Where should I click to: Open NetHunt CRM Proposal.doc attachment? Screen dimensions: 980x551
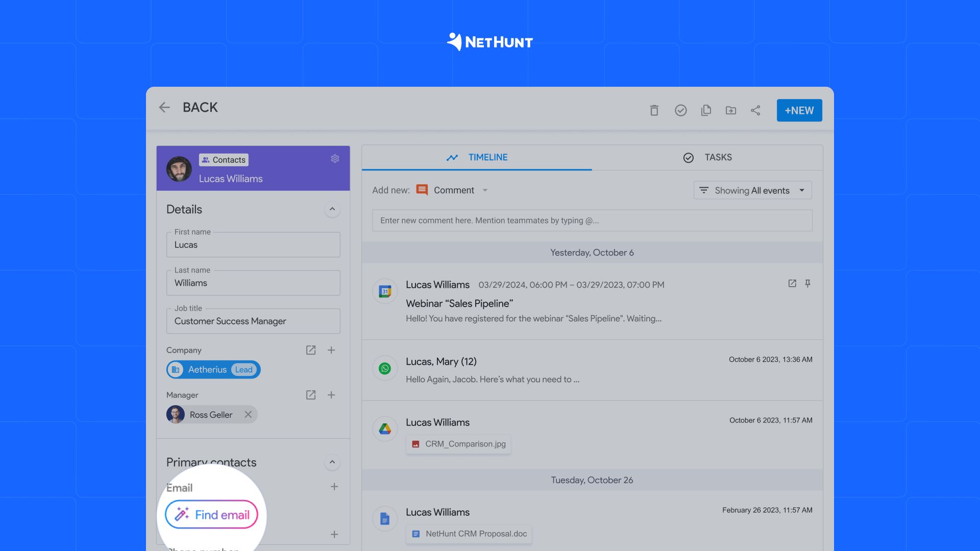[x=469, y=534]
